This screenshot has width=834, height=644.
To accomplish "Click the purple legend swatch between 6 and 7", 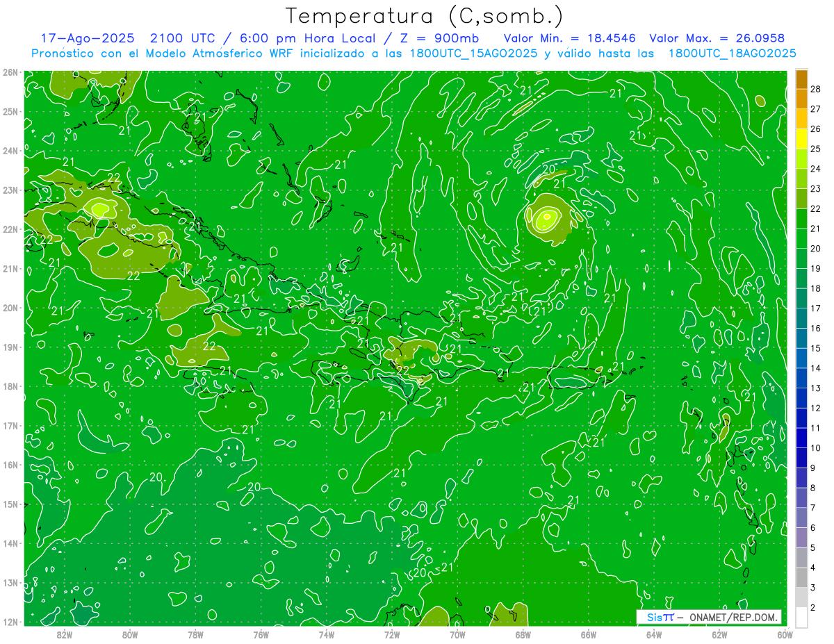I will pos(801,518).
